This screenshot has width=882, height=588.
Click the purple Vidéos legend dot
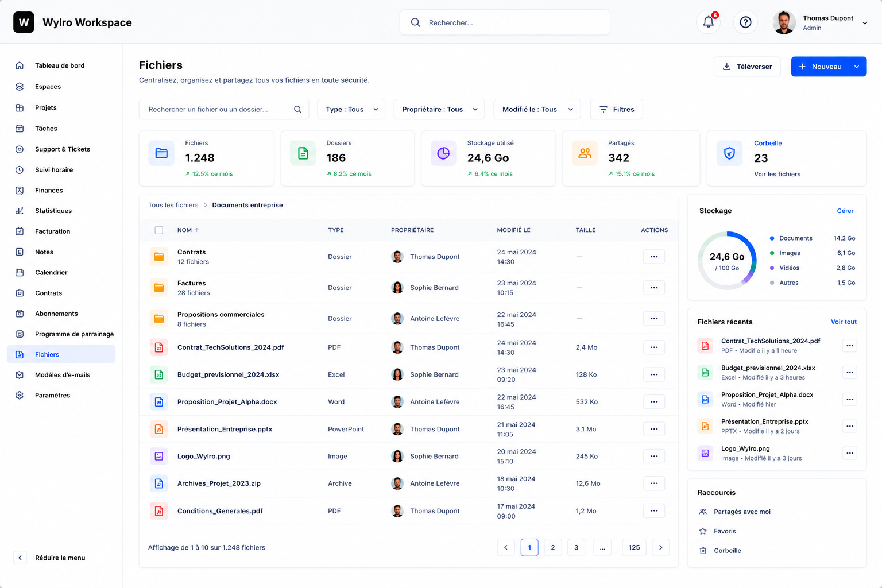772,268
